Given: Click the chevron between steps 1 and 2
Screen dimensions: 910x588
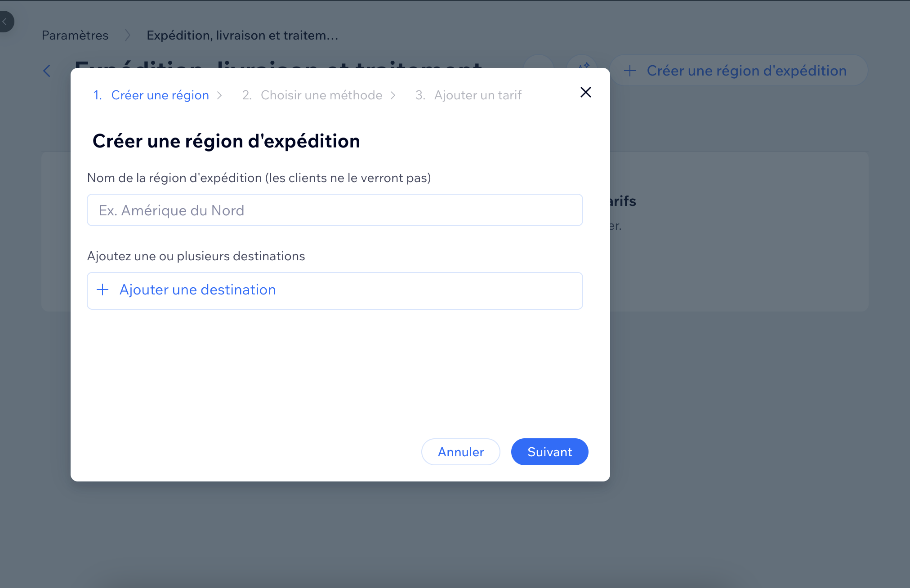Looking at the screenshot, I should 220,95.
